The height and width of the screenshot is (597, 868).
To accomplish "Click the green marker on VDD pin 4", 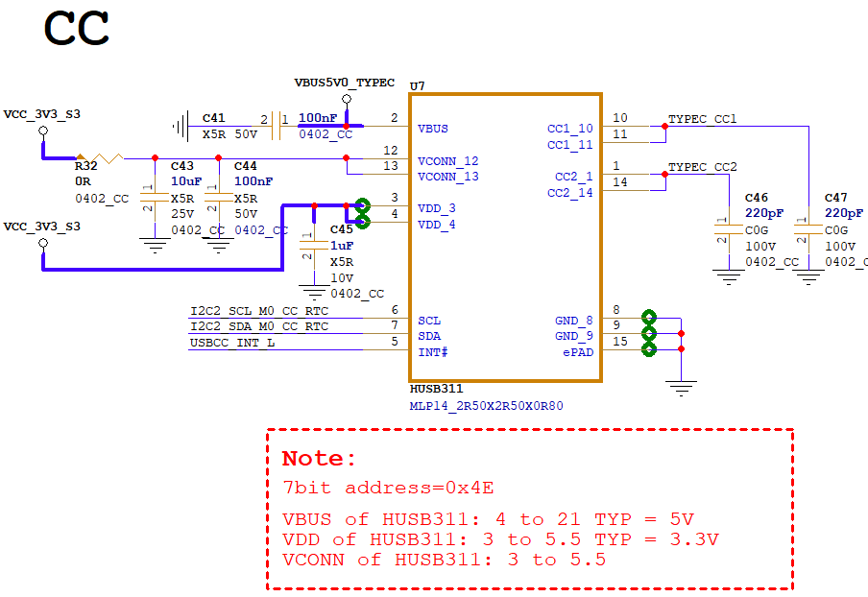I will click(363, 222).
